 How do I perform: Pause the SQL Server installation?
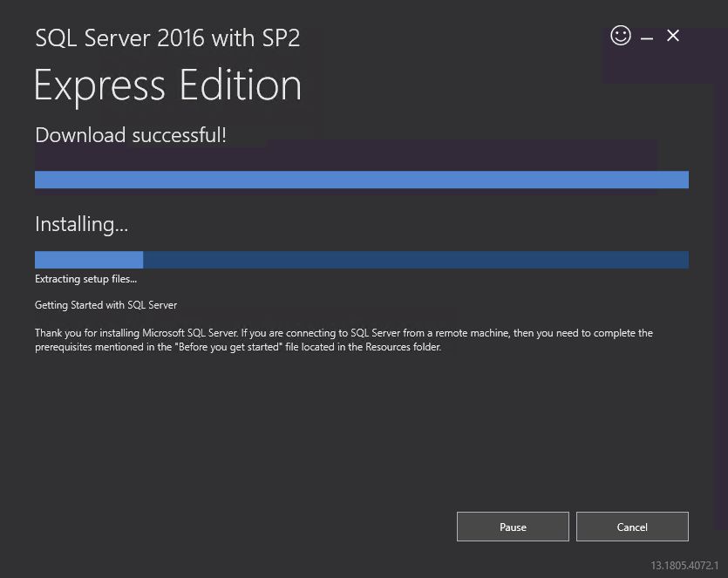(x=513, y=527)
